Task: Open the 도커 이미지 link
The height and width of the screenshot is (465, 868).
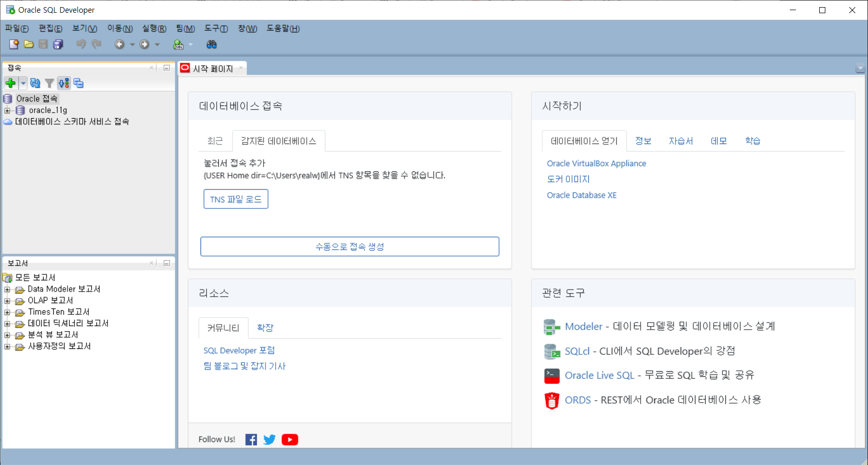Action: coord(568,179)
